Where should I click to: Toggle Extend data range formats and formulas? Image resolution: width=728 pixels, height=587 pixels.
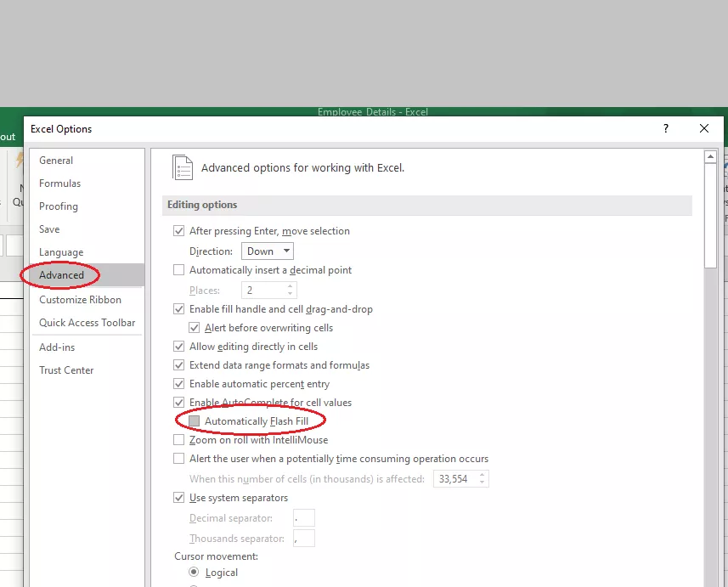pos(178,365)
